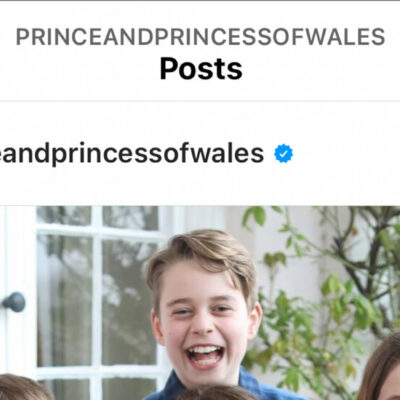Click the divider line below Posts header
This screenshot has width=400, height=400.
point(200,101)
